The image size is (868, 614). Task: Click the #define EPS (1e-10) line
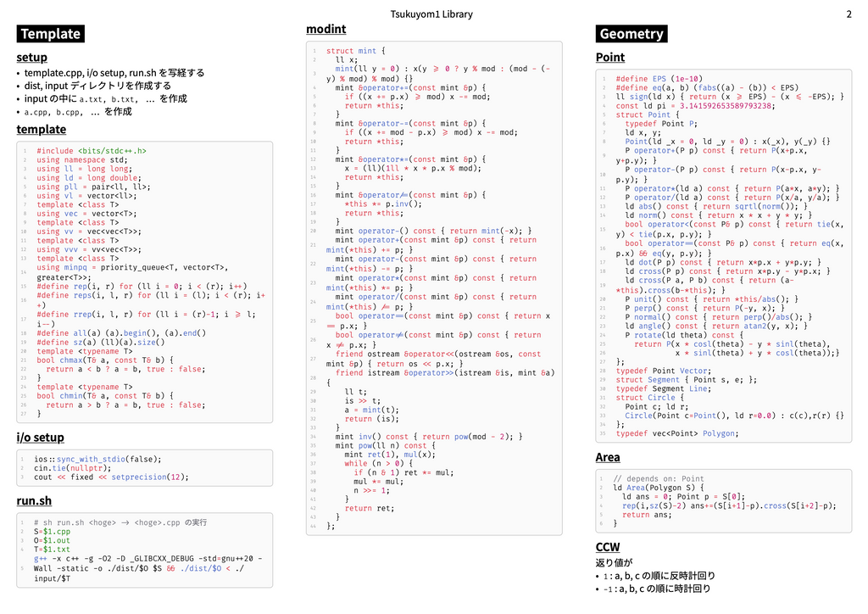pos(659,78)
